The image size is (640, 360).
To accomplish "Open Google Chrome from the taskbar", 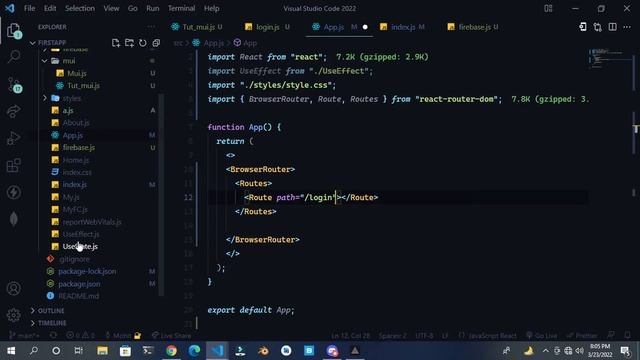I will (171, 351).
